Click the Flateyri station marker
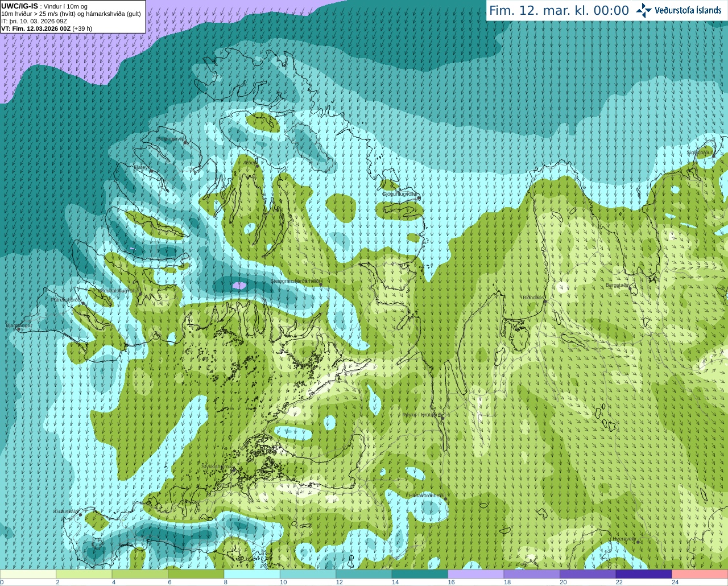The height and width of the screenshot is (586, 728). [x=151, y=171]
